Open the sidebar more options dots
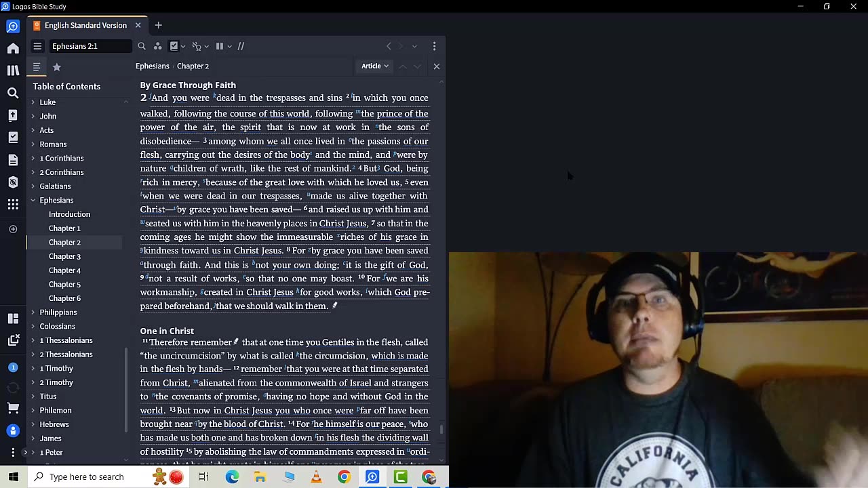868x488 pixels. [x=13, y=452]
